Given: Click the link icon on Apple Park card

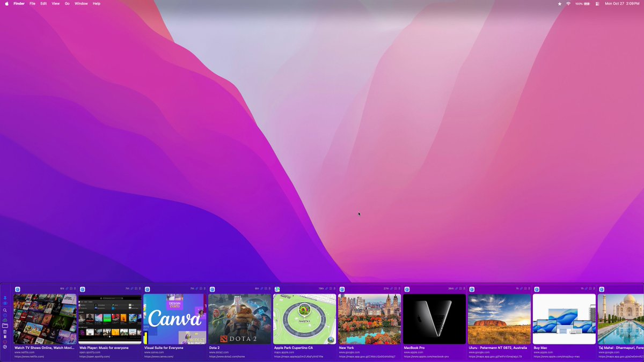Looking at the screenshot, I should [x=327, y=289].
